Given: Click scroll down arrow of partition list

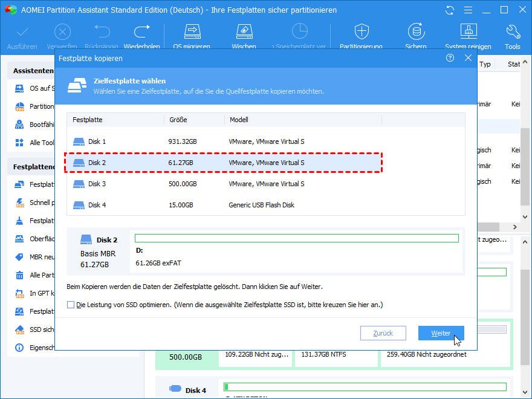Looking at the screenshot, I should pos(525,217).
